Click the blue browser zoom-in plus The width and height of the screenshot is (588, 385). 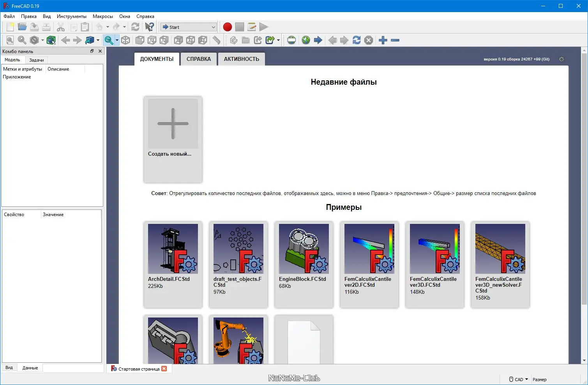point(383,40)
